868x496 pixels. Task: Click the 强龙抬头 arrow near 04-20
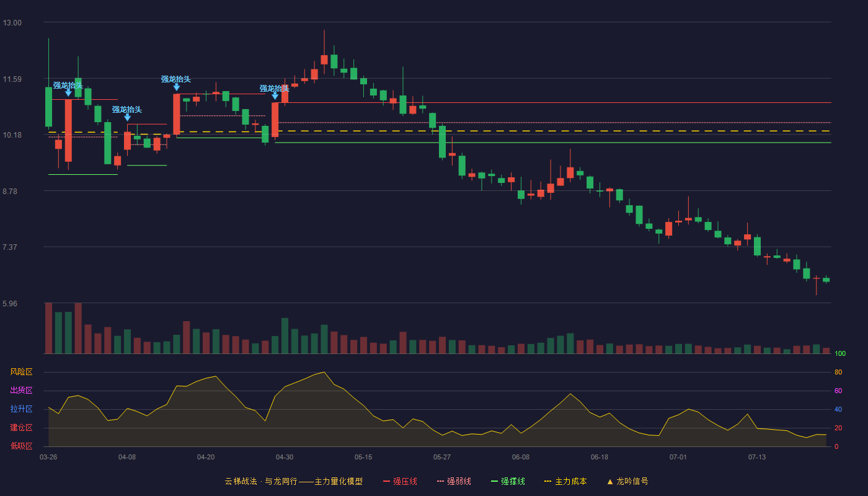(x=176, y=87)
